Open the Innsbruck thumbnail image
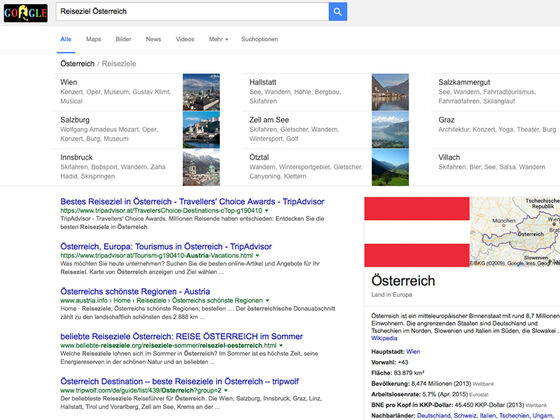Viewport: 560px width, 420px height. [201, 167]
